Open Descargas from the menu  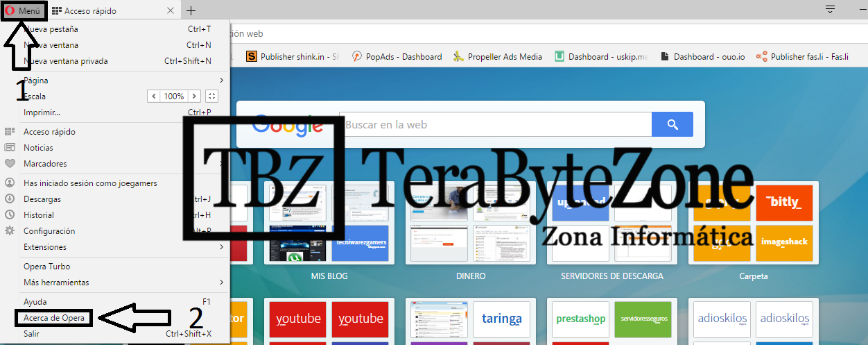116,199
